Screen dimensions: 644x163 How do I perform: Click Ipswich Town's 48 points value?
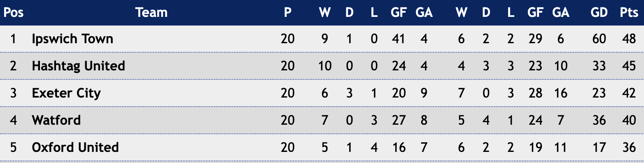pos(629,39)
